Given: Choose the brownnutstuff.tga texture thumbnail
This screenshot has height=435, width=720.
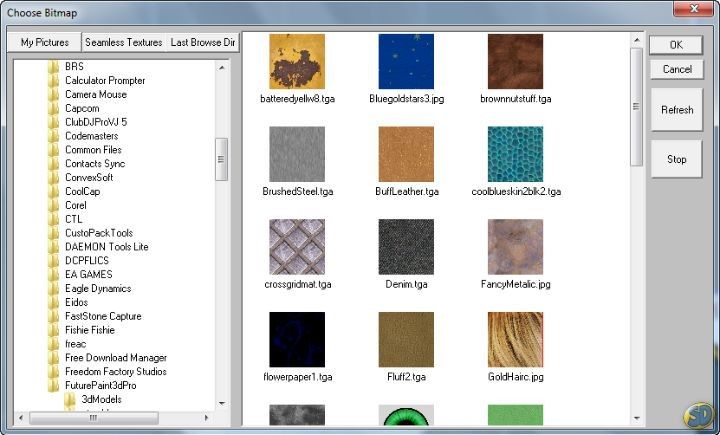Looking at the screenshot, I should (x=515, y=61).
